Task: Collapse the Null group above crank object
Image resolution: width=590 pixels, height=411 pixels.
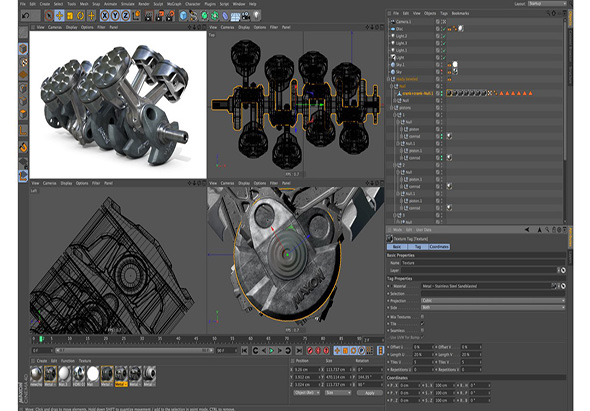Action: point(391,86)
